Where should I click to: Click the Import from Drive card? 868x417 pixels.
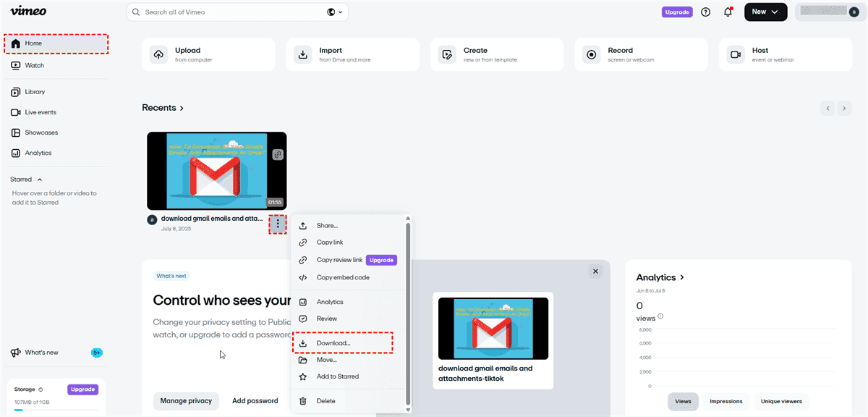[353, 54]
